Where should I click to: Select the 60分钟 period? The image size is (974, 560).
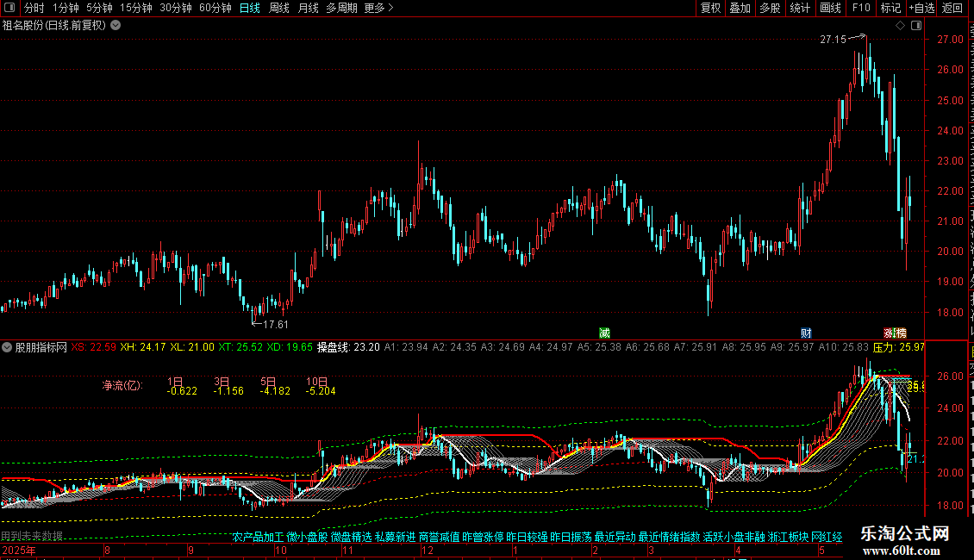tap(215, 8)
